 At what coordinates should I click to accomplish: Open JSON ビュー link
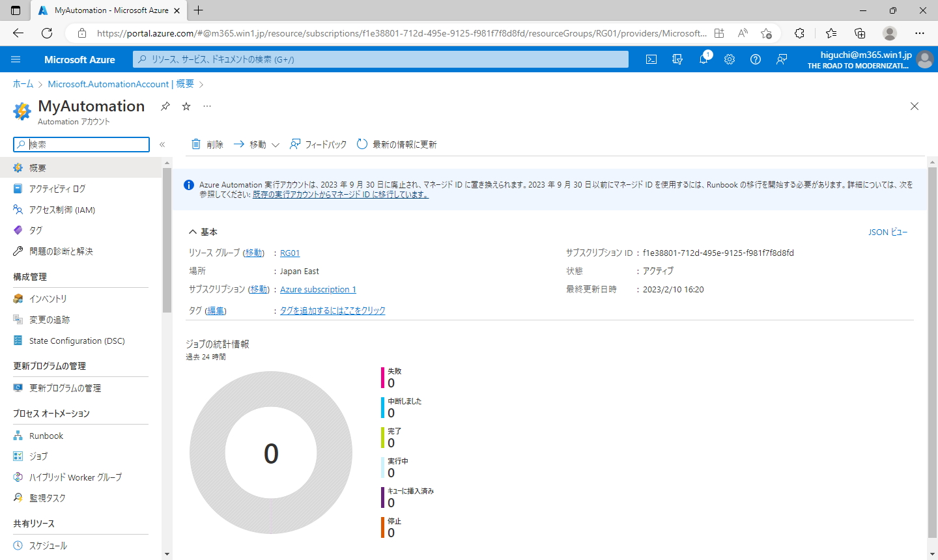(888, 232)
